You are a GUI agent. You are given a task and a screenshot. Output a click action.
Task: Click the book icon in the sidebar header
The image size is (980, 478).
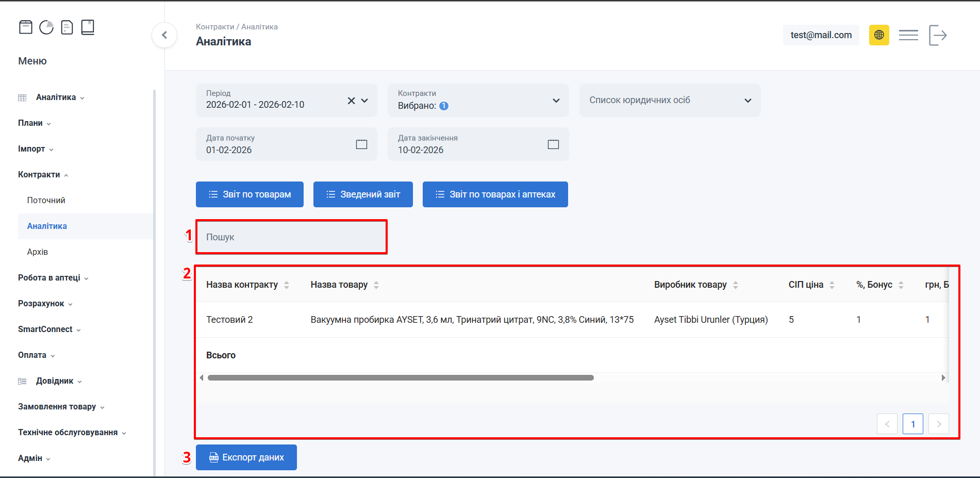[x=88, y=27]
